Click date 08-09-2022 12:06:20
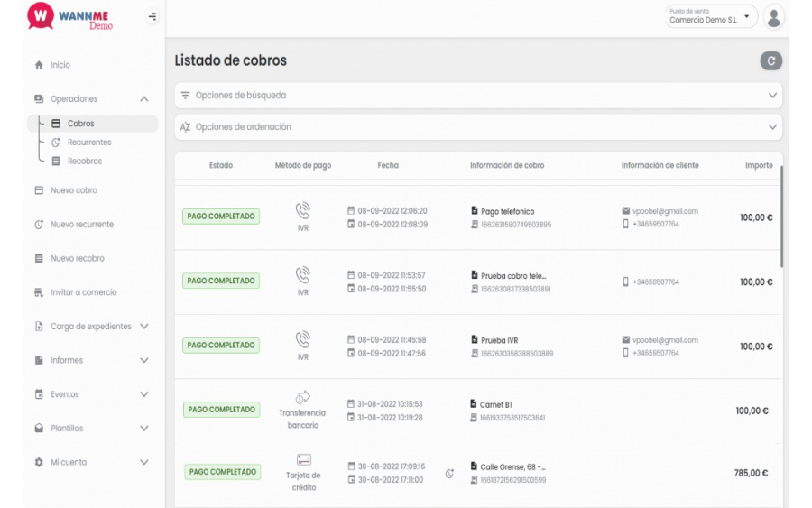The height and width of the screenshot is (508, 812). [392, 211]
